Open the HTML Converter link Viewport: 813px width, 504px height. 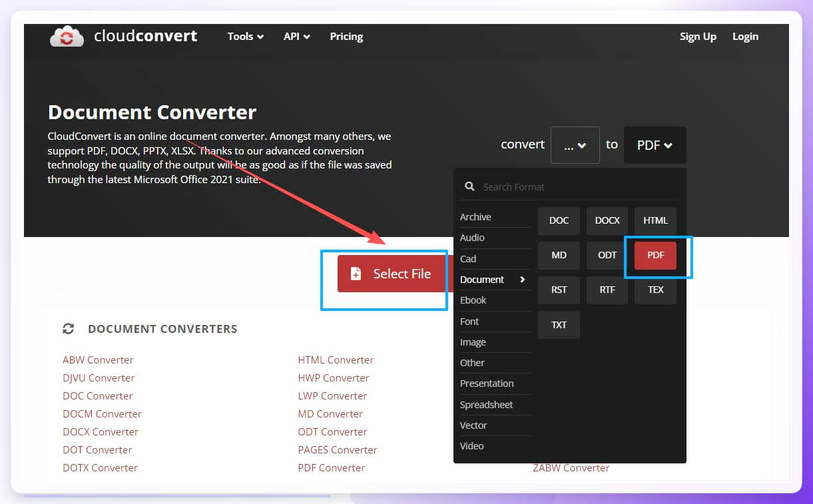336,360
